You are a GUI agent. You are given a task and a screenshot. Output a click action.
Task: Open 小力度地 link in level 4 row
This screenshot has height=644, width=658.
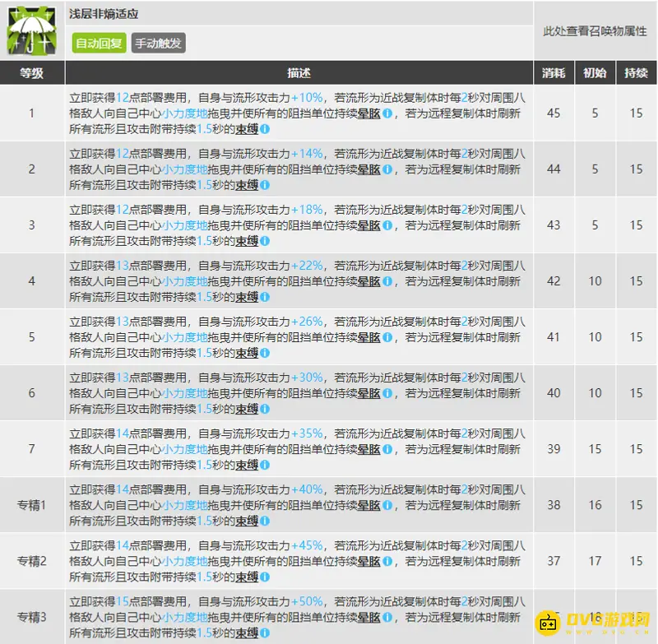(184, 281)
